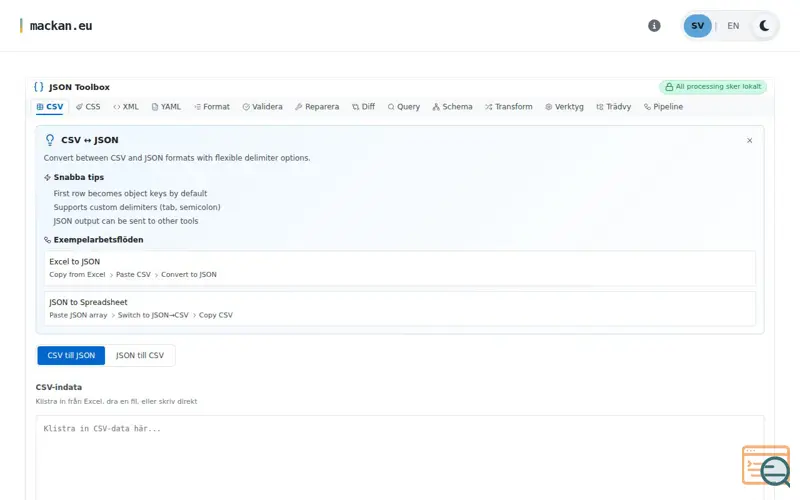Image resolution: width=800 pixels, height=500 pixels.
Task: Switch to the XML tab
Action: [x=126, y=107]
